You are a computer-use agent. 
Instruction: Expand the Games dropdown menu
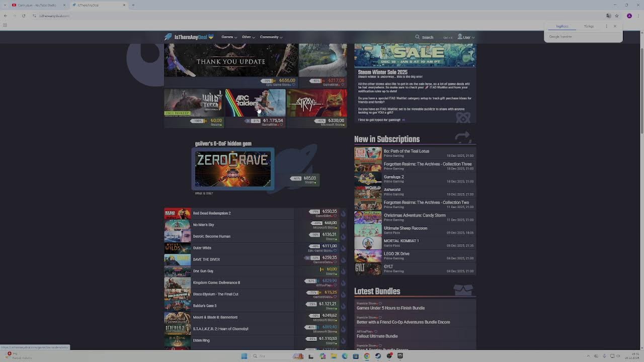point(229,37)
